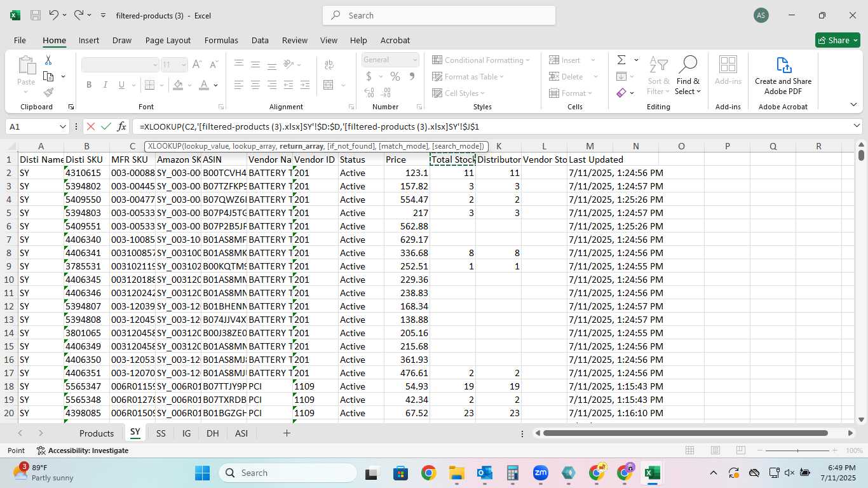Open the font size dropdown
The image size is (868, 488).
pos(184,64)
